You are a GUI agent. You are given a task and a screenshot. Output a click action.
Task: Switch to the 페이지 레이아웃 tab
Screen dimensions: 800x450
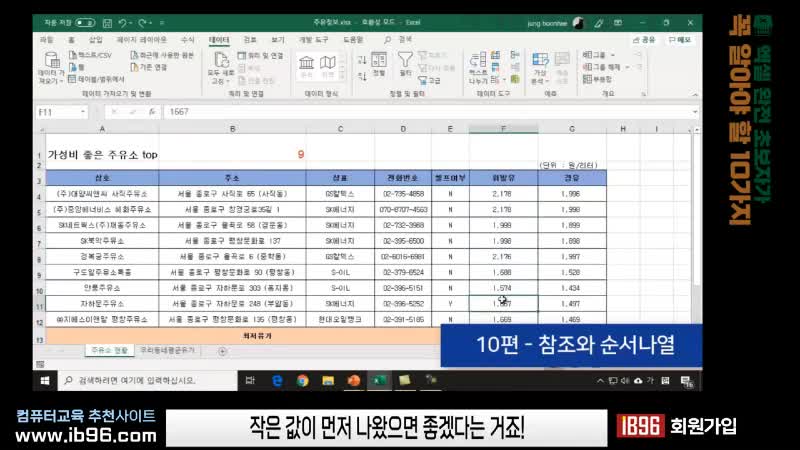click(x=141, y=40)
